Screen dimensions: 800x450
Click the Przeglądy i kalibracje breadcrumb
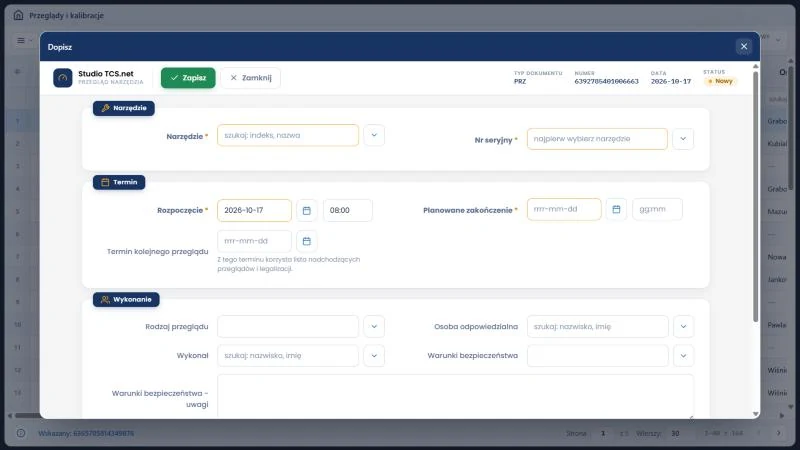click(66, 15)
